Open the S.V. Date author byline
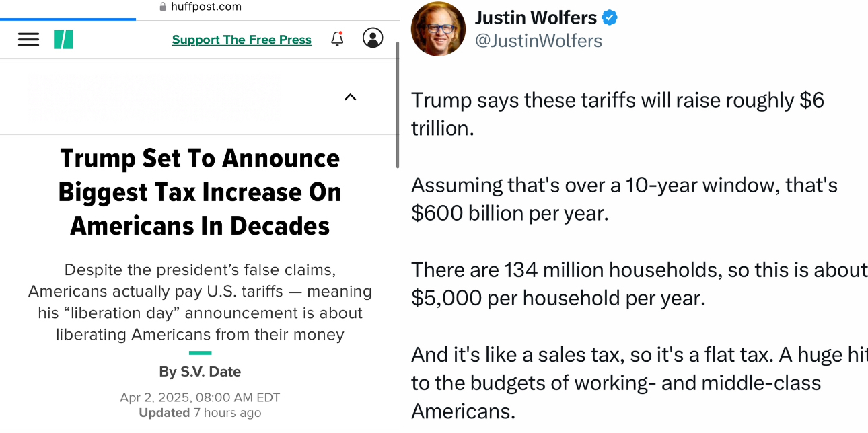The height and width of the screenshot is (433, 868). pos(200,372)
